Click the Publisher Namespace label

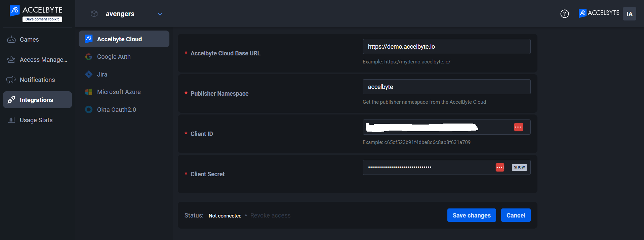pos(219,94)
